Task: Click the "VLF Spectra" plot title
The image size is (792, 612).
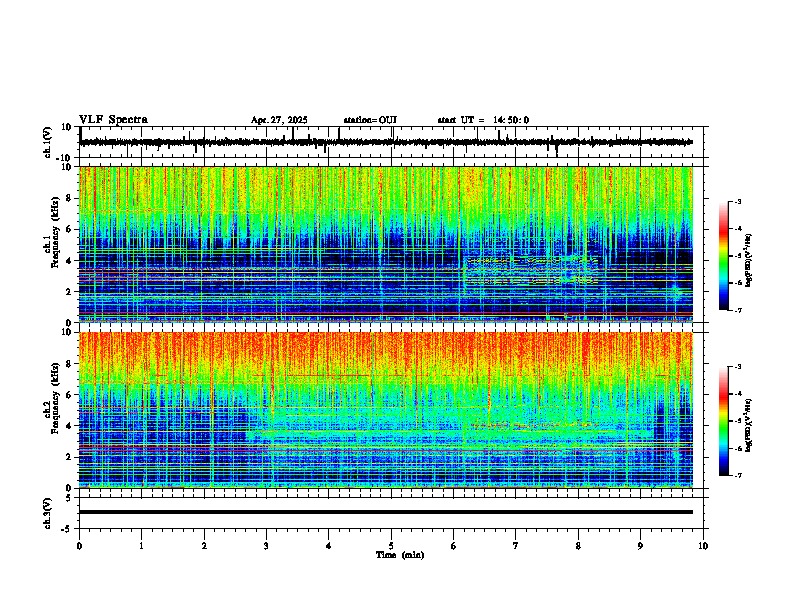Action: pyautogui.click(x=113, y=120)
